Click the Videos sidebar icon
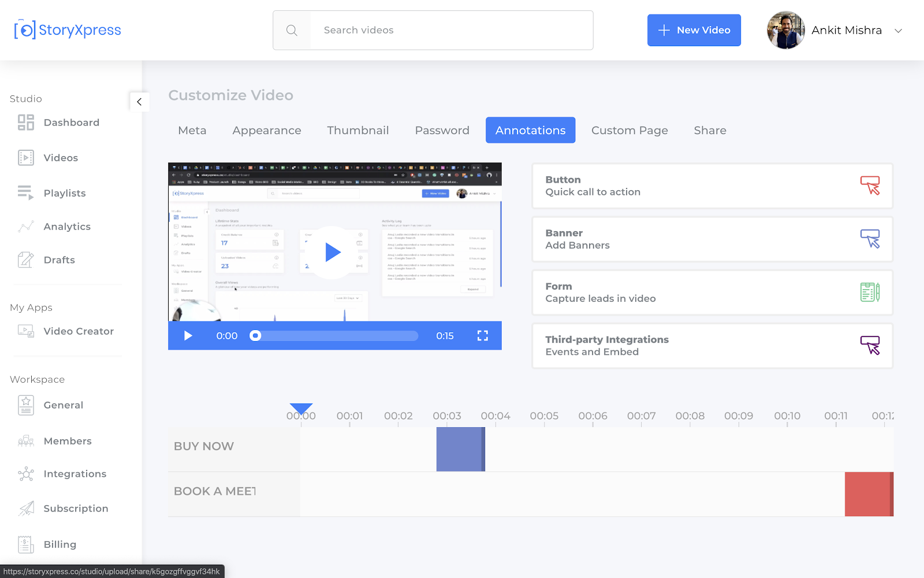This screenshot has height=578, width=924. click(x=26, y=158)
